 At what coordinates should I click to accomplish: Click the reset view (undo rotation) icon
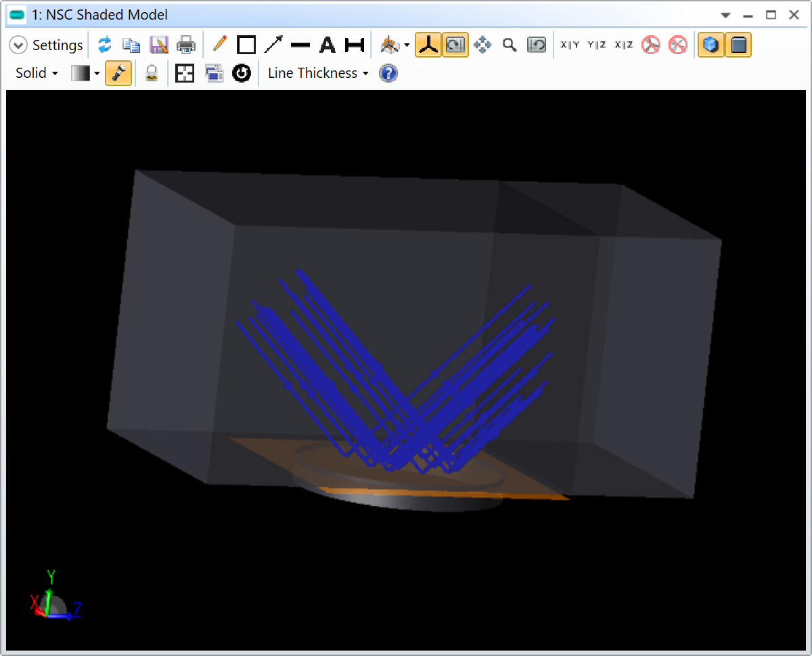point(537,45)
